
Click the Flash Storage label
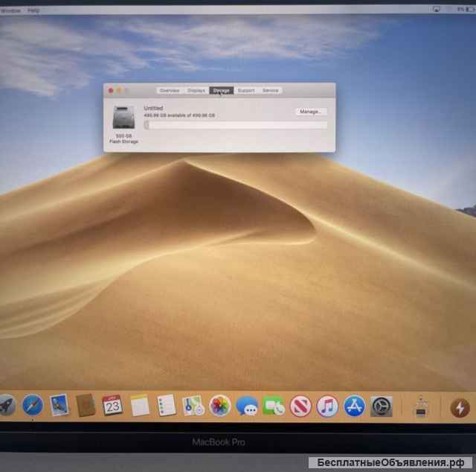(124, 141)
